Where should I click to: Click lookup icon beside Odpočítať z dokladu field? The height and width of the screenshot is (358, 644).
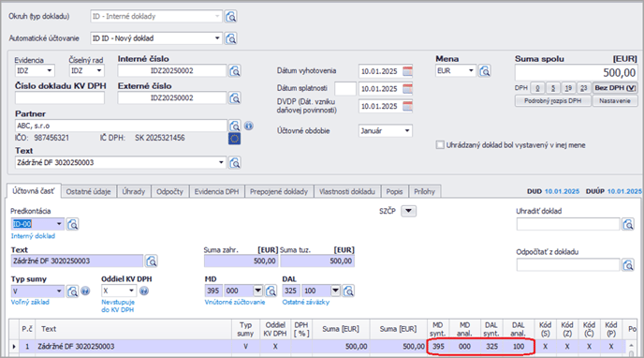click(x=628, y=265)
